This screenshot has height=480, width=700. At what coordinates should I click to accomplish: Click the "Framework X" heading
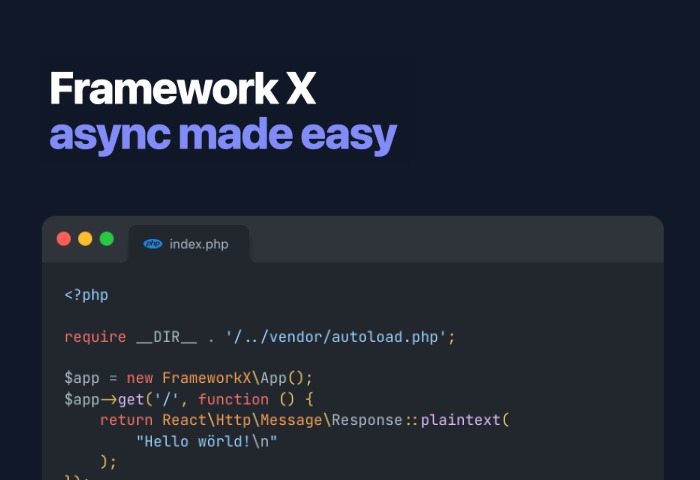(183, 88)
